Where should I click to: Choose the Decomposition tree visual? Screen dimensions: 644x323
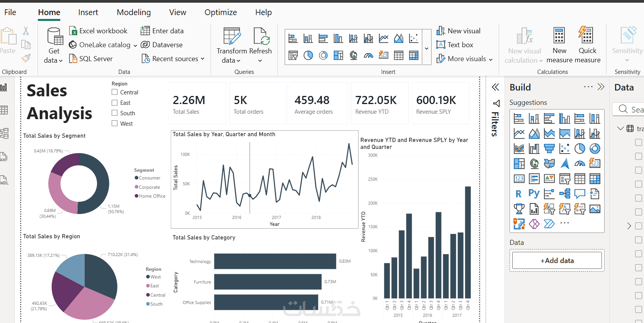(x=565, y=194)
